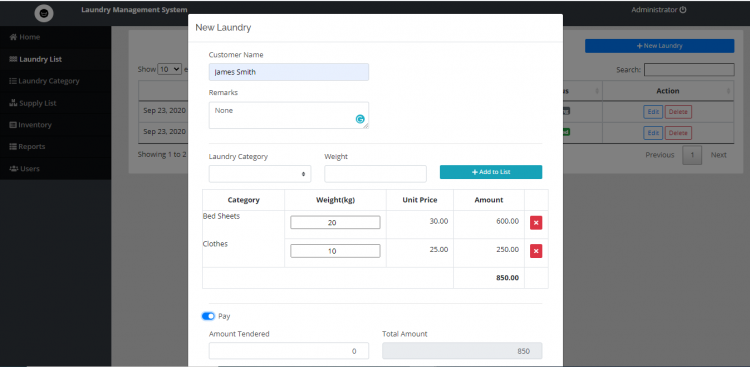Click the Amount Tendered field

(x=289, y=351)
